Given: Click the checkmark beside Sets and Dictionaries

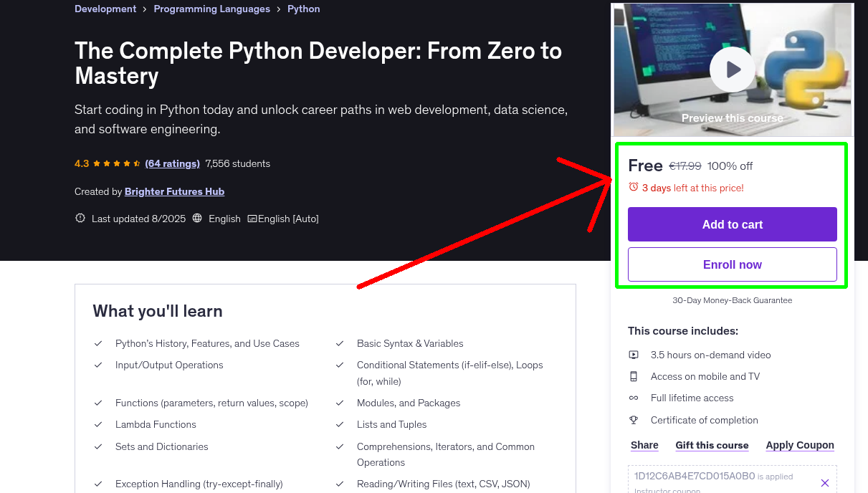Looking at the screenshot, I should (98, 446).
